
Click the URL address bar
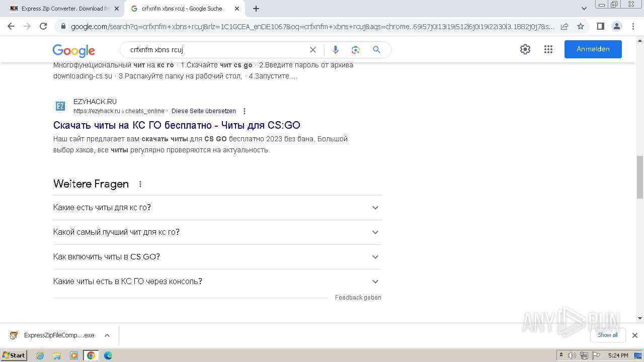pyautogui.click(x=312, y=27)
